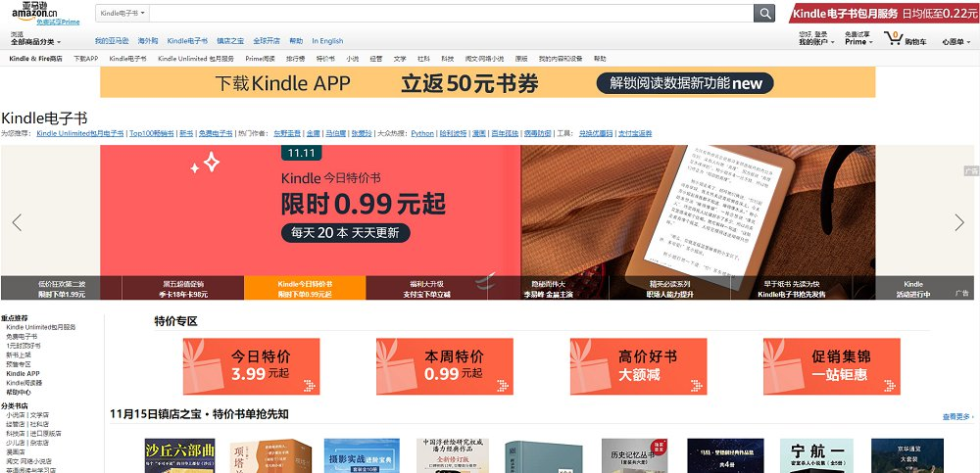Expand the Kindle电子书 search category dropdown
This screenshot has height=473, width=980.
(123, 13)
